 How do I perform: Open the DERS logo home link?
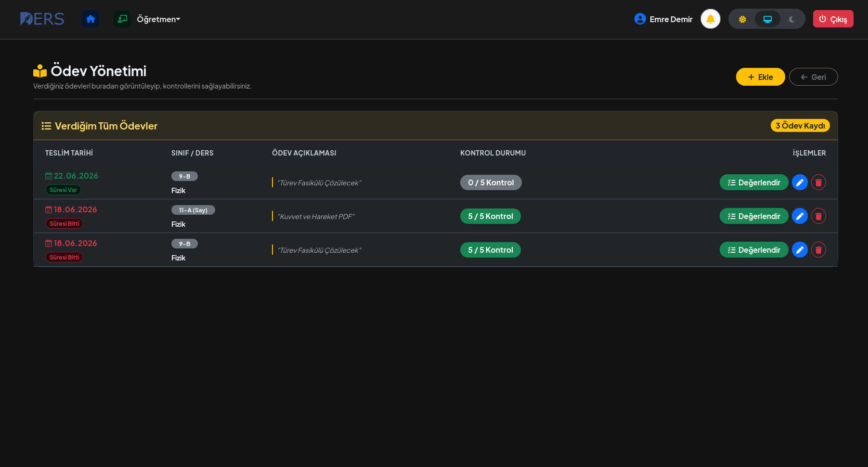[42, 19]
